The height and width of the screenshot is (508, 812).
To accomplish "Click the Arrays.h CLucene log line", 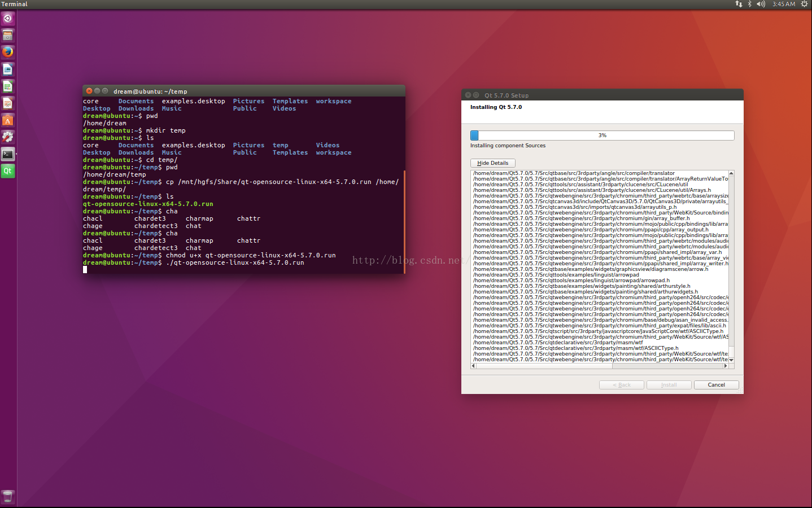I will coord(592,190).
